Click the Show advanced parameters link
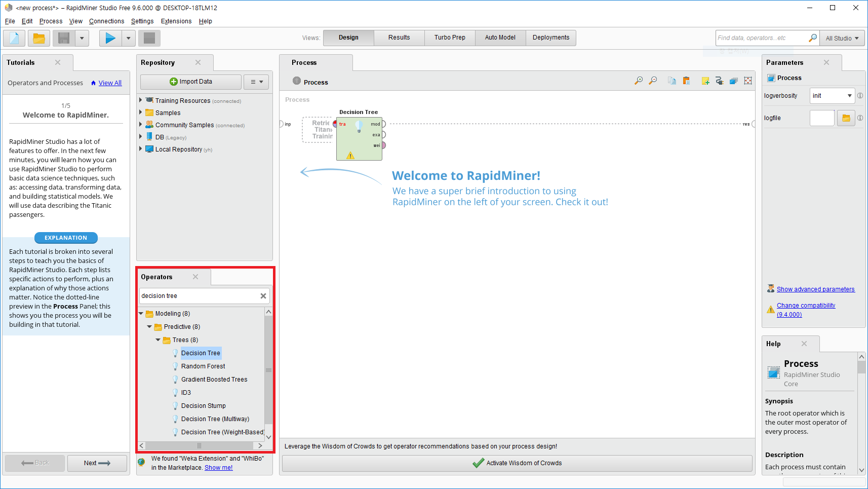The image size is (868, 489). [815, 289]
